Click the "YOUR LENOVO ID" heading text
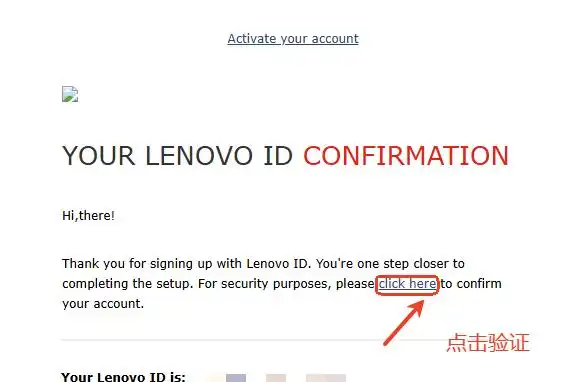Viewport: 571px width, 382px height. click(177, 156)
